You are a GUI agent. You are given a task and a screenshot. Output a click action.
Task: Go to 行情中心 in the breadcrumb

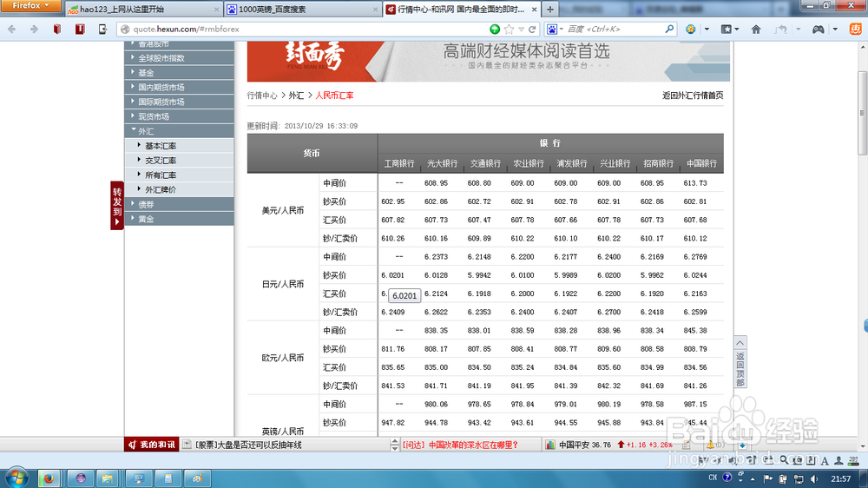click(x=262, y=96)
